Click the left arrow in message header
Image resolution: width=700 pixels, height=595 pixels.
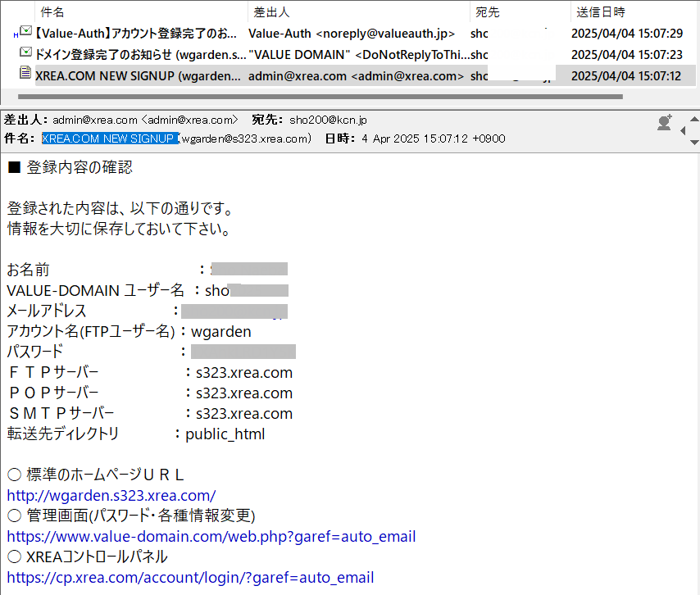pyautogui.click(x=684, y=129)
